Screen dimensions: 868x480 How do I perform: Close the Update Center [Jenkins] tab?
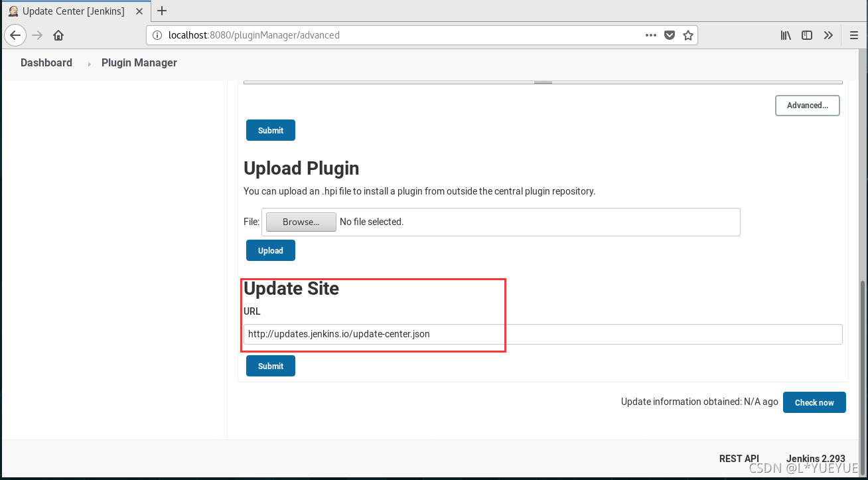point(139,11)
